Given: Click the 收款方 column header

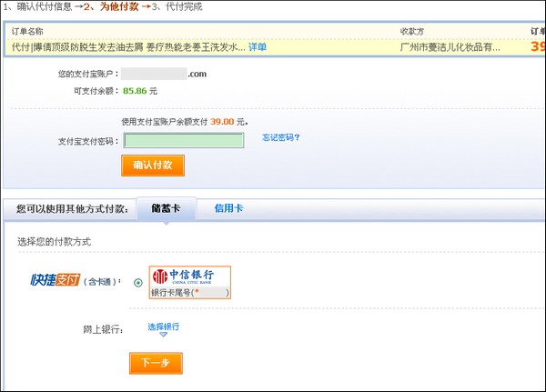Looking at the screenshot, I should point(412,31).
